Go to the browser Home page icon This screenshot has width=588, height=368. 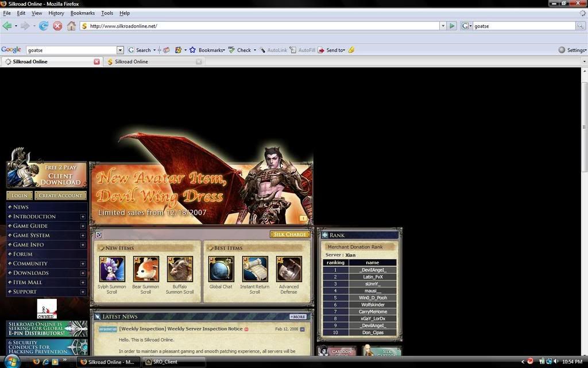(71, 26)
